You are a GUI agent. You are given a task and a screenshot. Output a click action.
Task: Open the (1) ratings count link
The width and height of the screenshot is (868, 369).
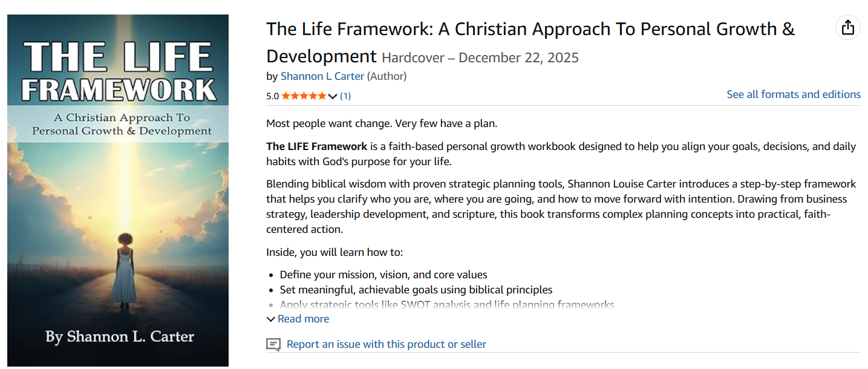coord(345,96)
